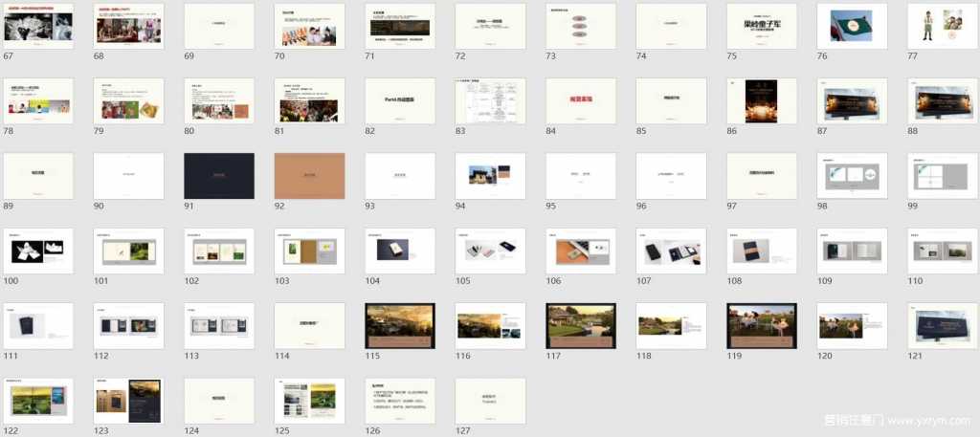Open slide 86 dark poster thumbnail
Viewport: 980px width, 437px height.
tap(762, 101)
